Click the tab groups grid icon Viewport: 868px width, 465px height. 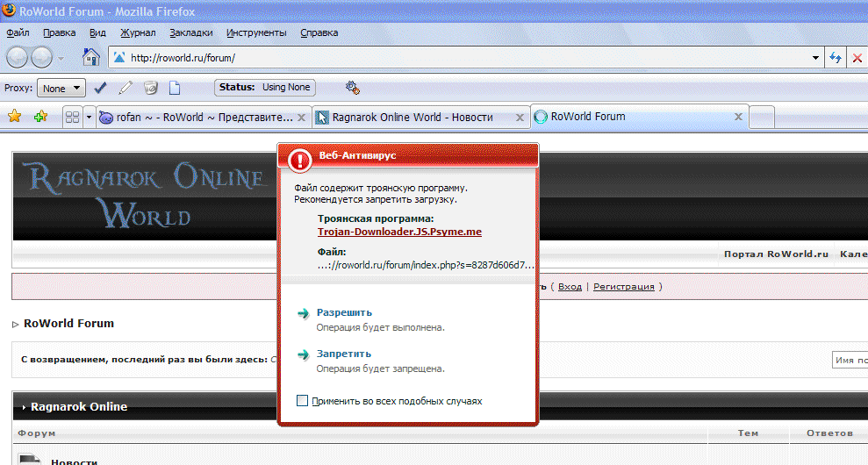pos(73,117)
